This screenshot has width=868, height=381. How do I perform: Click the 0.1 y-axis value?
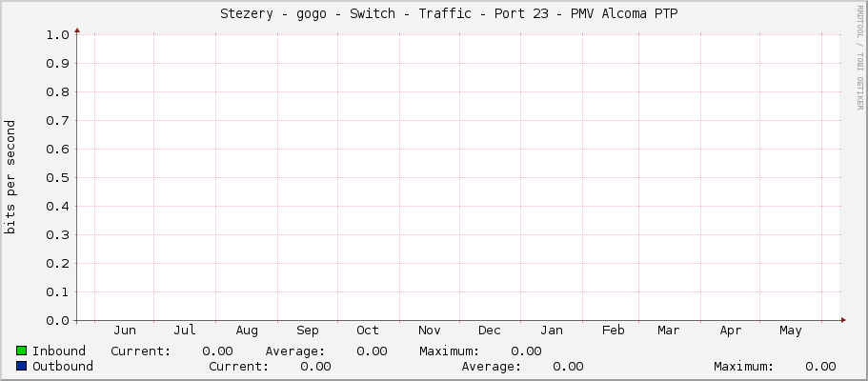[57, 291]
